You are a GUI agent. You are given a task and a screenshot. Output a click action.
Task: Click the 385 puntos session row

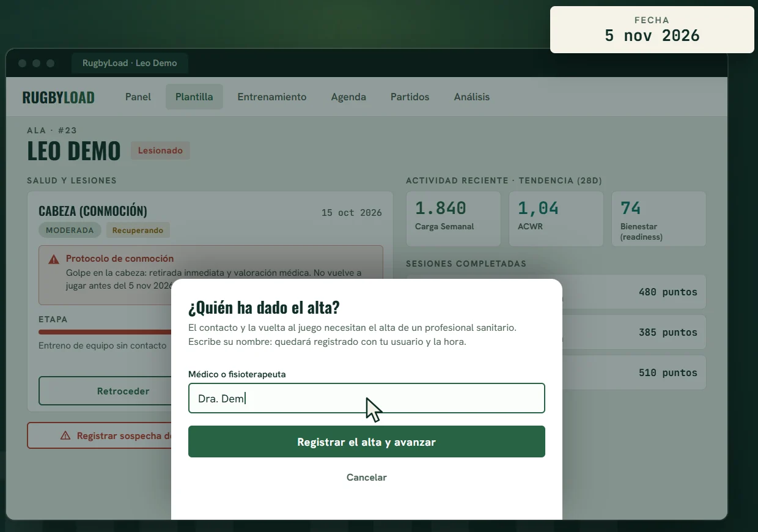635,332
